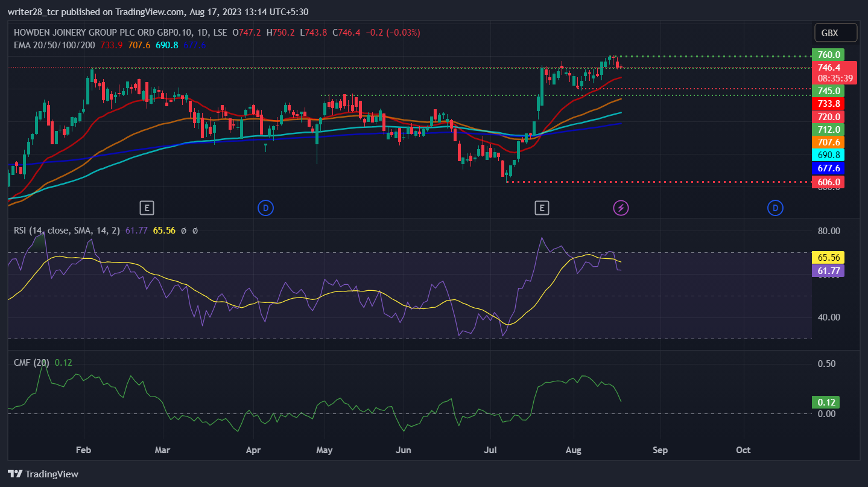868x487 pixels.
Task: Click the TradingView logo at bottom left
Action: click(43, 474)
